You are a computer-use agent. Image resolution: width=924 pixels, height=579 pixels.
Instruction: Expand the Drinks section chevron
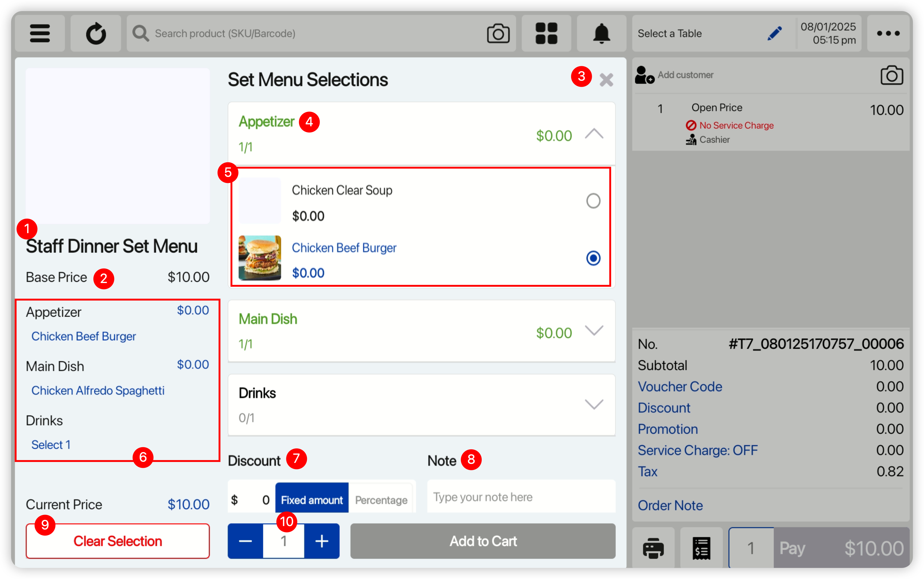click(x=594, y=404)
